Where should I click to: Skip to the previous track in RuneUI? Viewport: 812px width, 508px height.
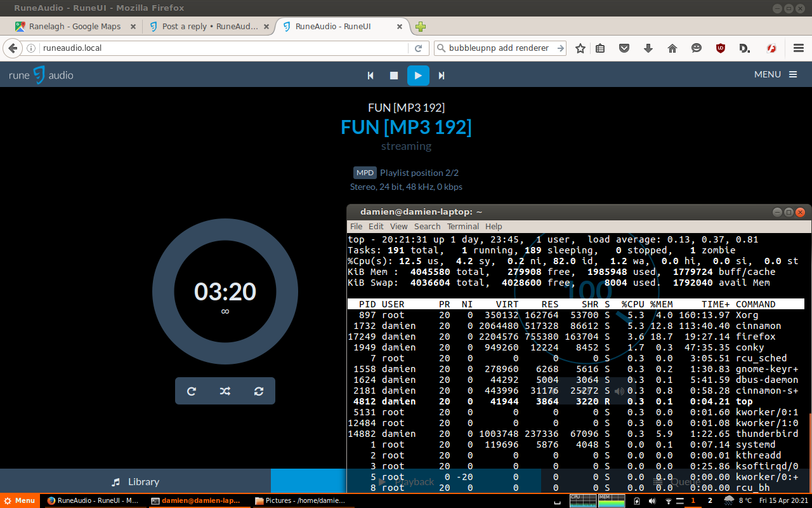coord(370,76)
